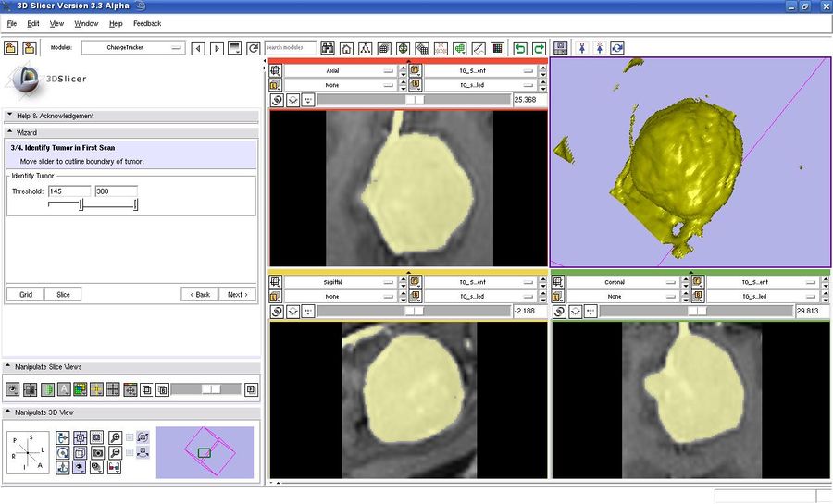Collapse the Manipulate Slice Views panel

coord(9,367)
